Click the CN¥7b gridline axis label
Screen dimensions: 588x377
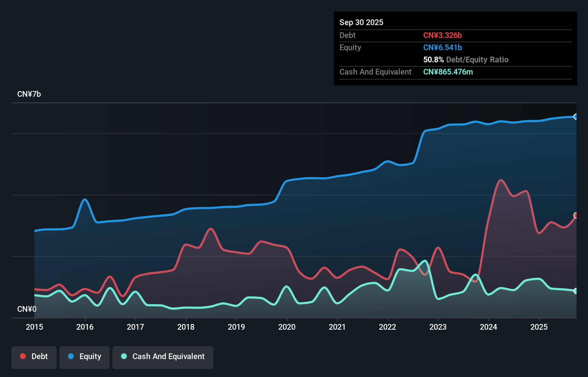[29, 94]
